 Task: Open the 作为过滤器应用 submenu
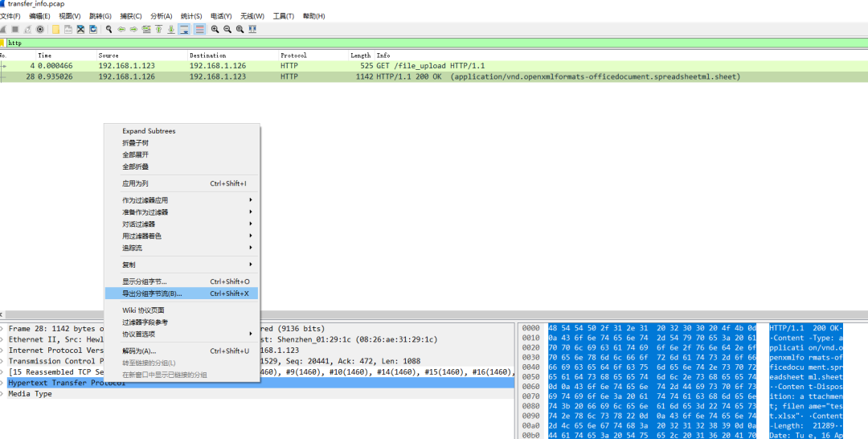[145, 199]
